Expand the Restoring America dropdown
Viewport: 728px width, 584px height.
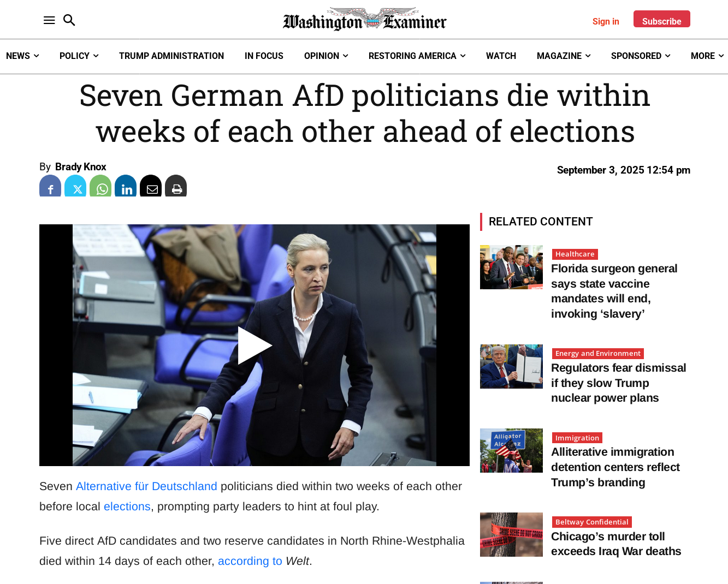coord(417,56)
